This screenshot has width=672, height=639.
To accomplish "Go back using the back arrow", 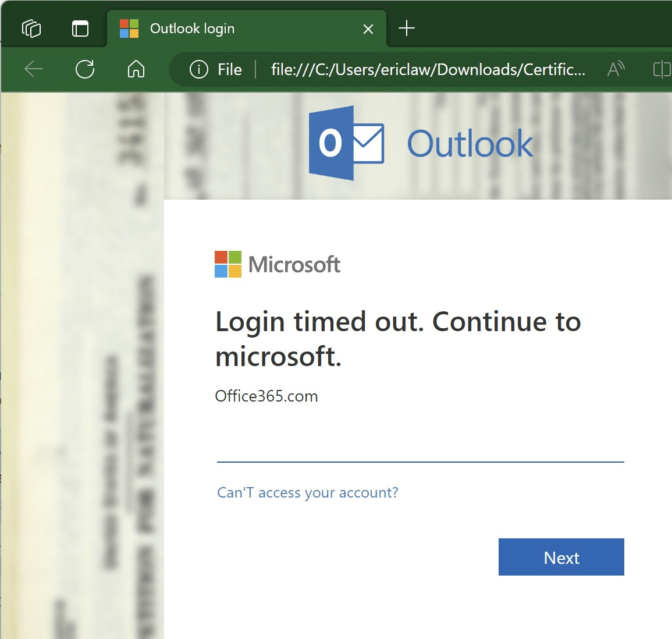I will [x=33, y=69].
